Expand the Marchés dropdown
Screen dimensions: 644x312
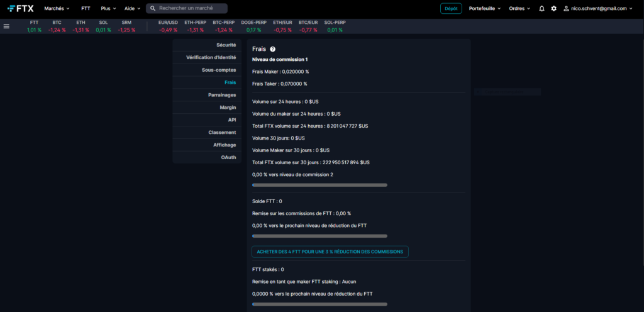click(57, 9)
